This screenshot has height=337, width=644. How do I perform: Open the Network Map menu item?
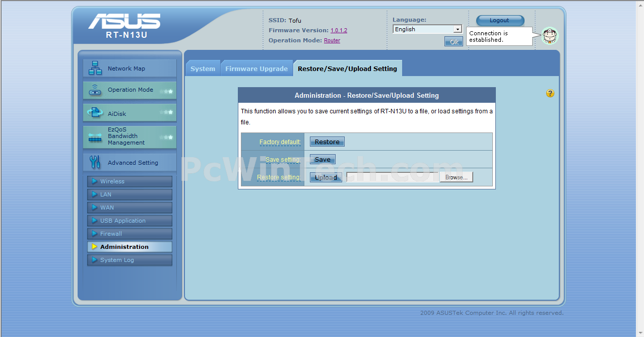(x=130, y=69)
